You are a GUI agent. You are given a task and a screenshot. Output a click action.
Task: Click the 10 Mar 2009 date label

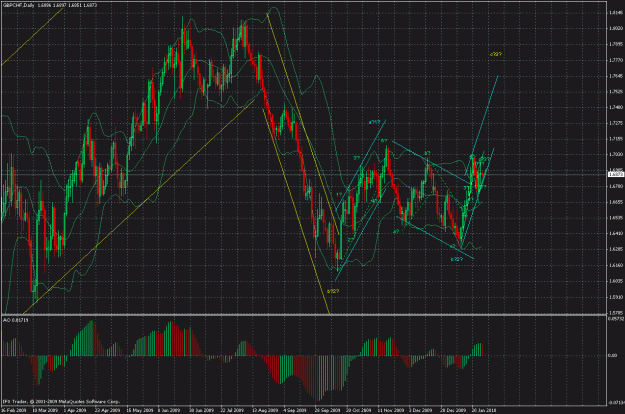coord(45,410)
